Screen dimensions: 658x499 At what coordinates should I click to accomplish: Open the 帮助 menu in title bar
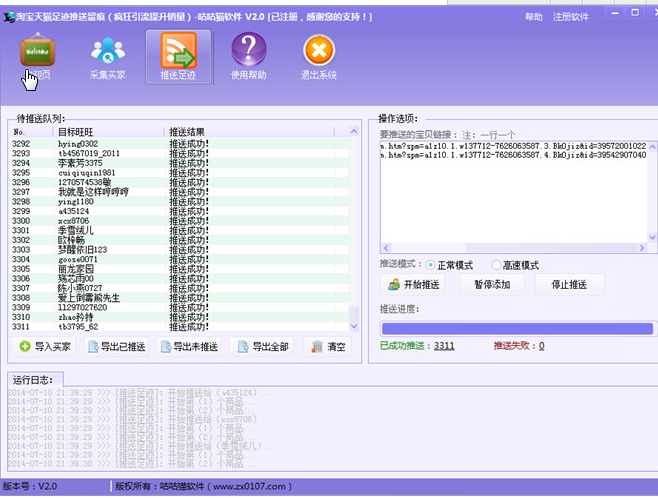click(x=534, y=17)
